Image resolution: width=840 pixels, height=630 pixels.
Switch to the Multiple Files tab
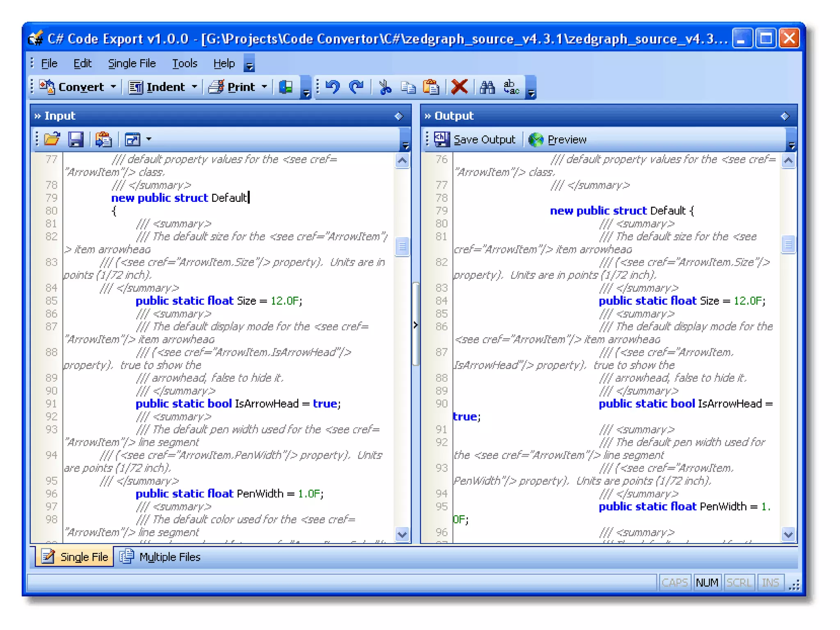pos(160,557)
